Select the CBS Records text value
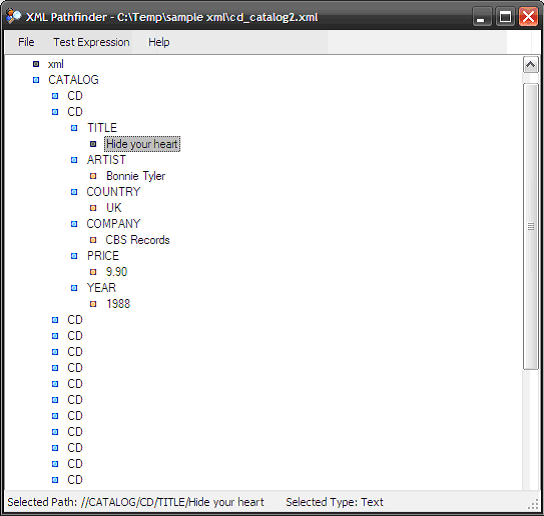Image resolution: width=544 pixels, height=516 pixels. [x=137, y=240]
